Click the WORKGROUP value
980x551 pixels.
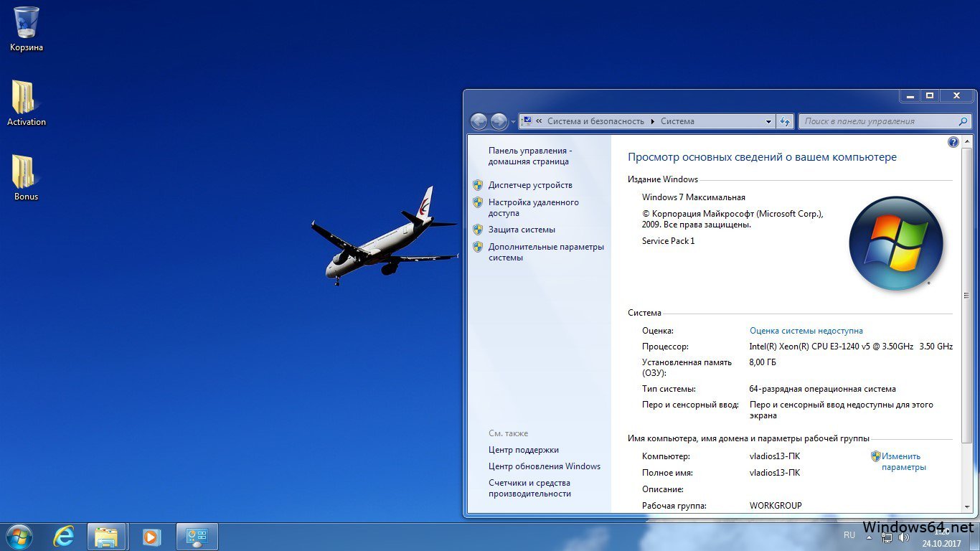(776, 506)
